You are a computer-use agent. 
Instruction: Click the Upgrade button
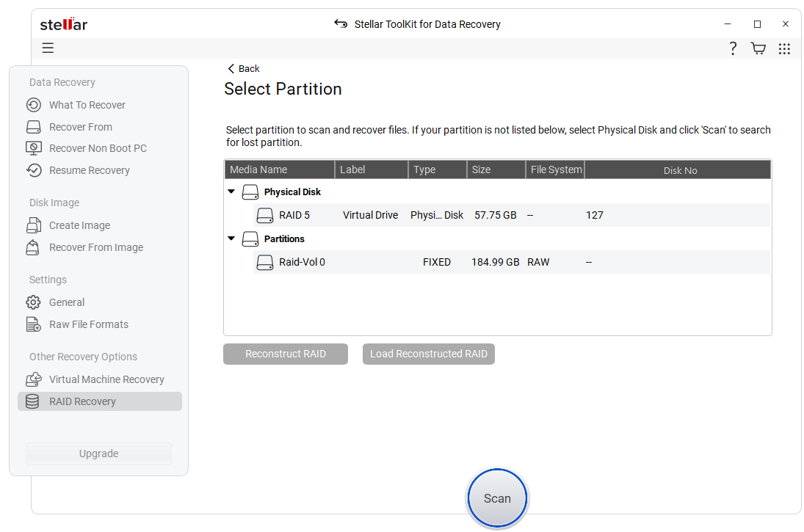click(x=99, y=453)
